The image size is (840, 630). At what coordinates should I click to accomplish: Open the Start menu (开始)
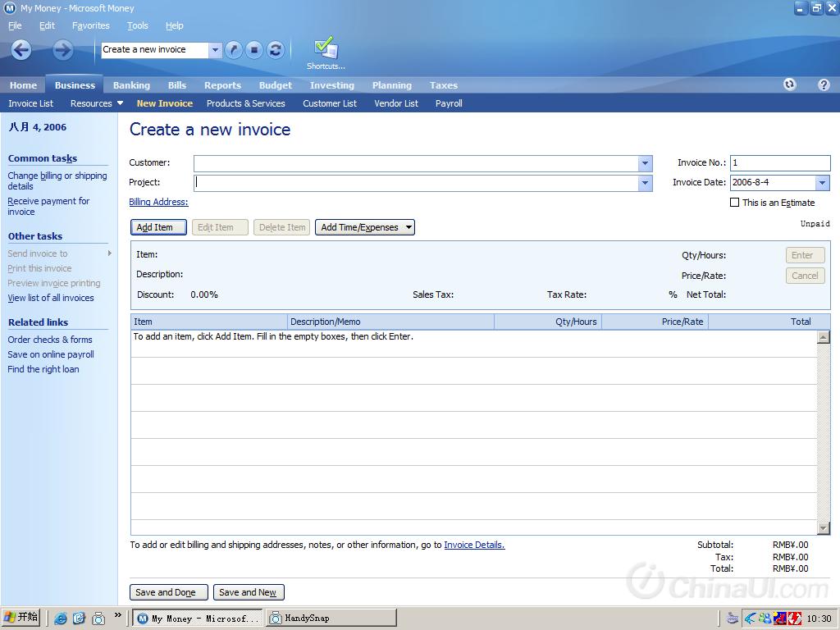pyautogui.click(x=21, y=618)
